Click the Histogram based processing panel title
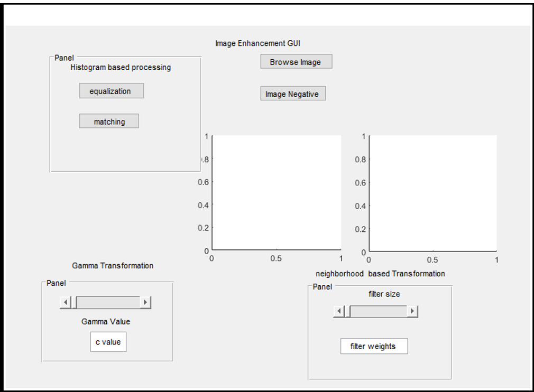 [x=120, y=67]
